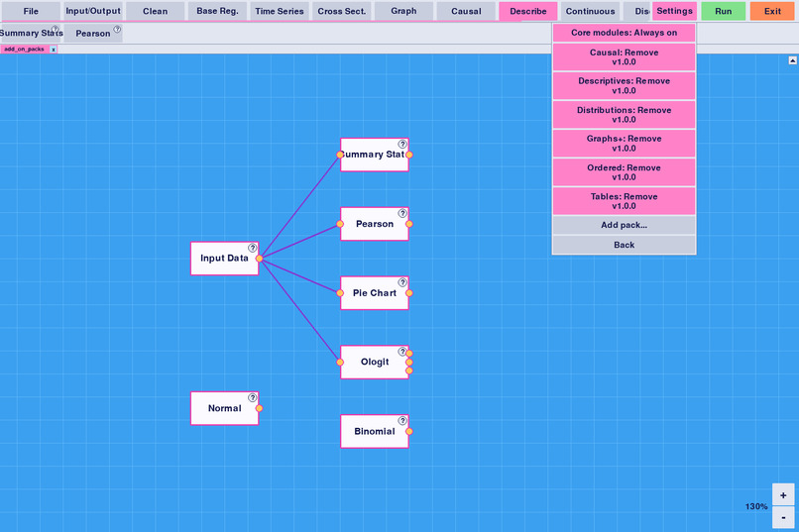The width and height of the screenshot is (799, 532).
Task: Add Summary Stats node from toolbar
Action: click(31, 33)
